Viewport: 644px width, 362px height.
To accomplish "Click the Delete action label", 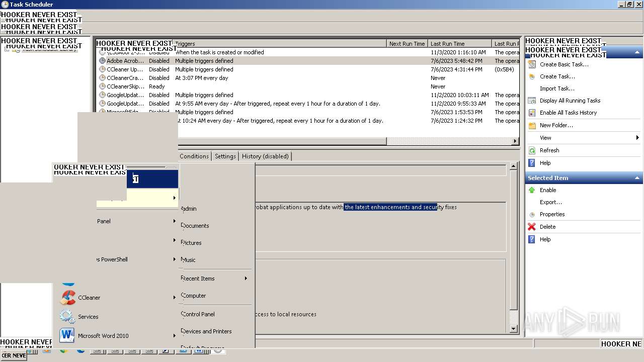I will click(x=547, y=227).
